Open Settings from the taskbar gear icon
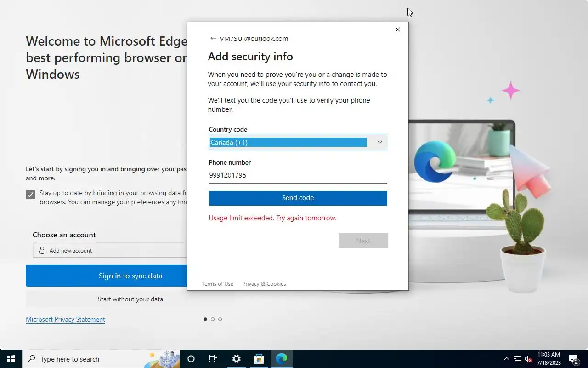The width and height of the screenshot is (588, 368). 237,359
